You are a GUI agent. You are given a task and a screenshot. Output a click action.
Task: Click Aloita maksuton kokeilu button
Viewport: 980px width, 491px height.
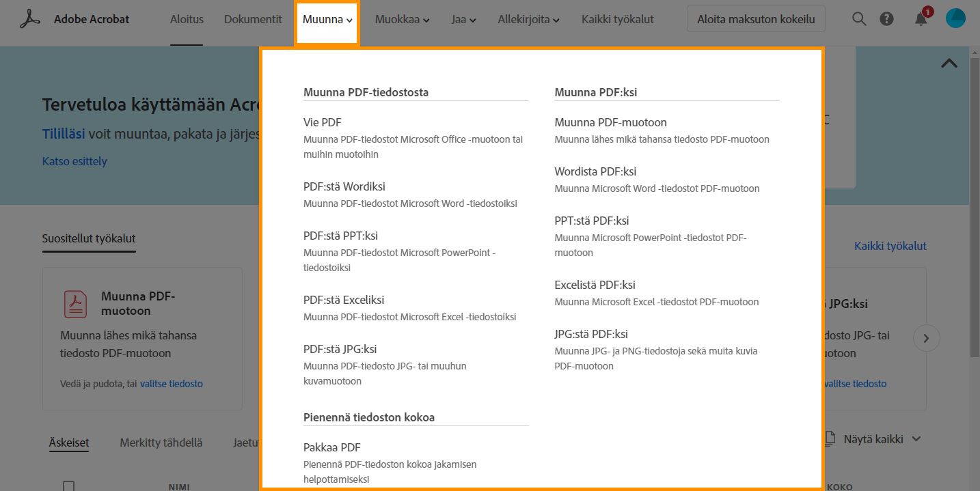pyautogui.click(x=756, y=19)
